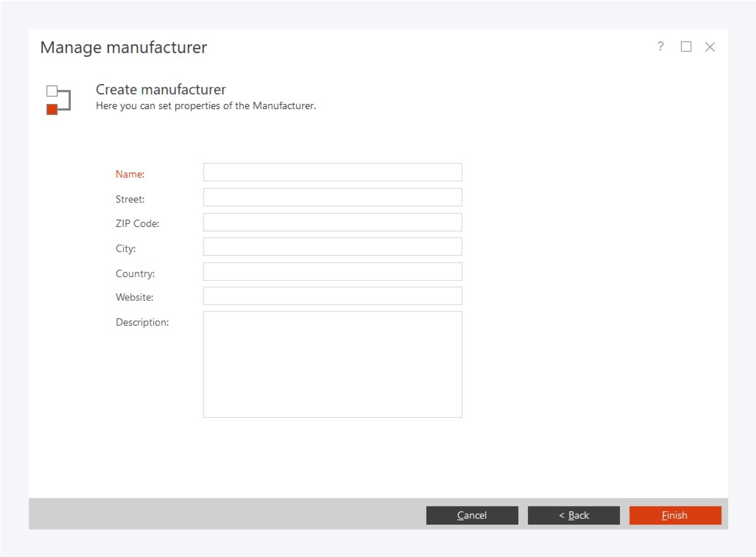Click the red Name label
Viewport: 756px width, 557px height.
(130, 174)
